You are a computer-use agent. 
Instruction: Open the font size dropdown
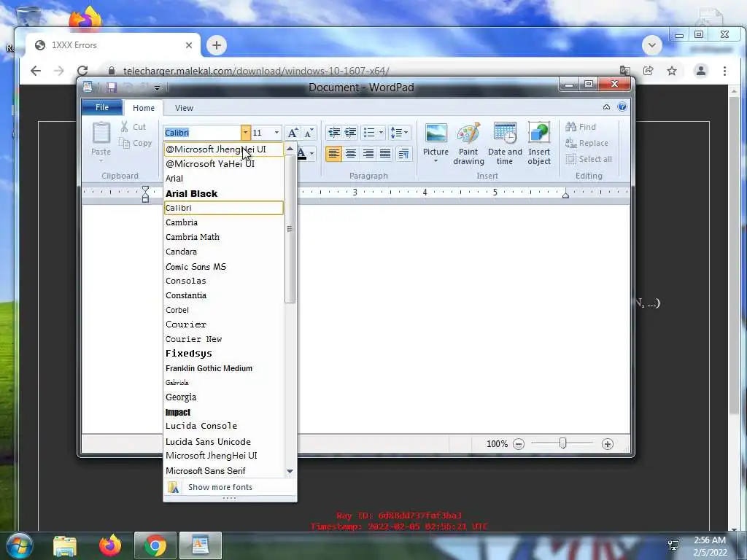point(276,133)
